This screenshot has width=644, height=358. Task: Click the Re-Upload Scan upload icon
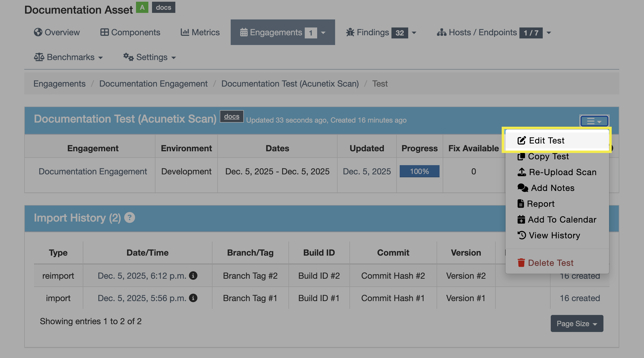(522, 172)
